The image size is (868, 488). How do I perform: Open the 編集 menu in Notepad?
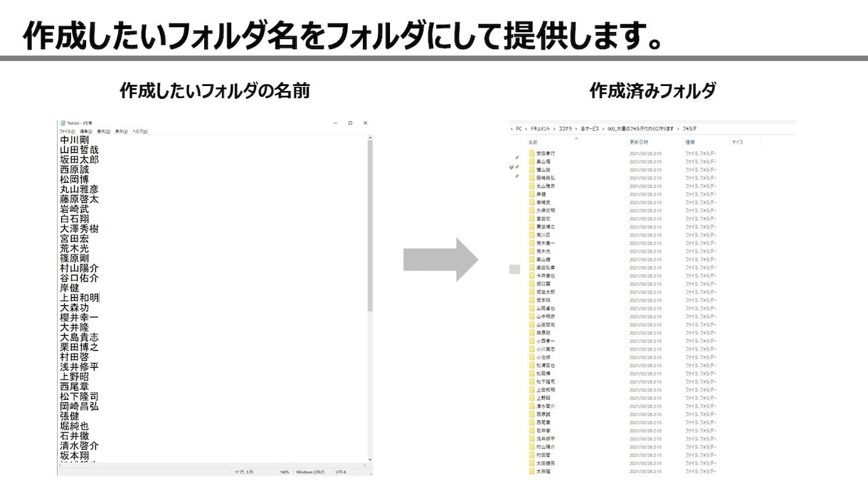(x=86, y=132)
